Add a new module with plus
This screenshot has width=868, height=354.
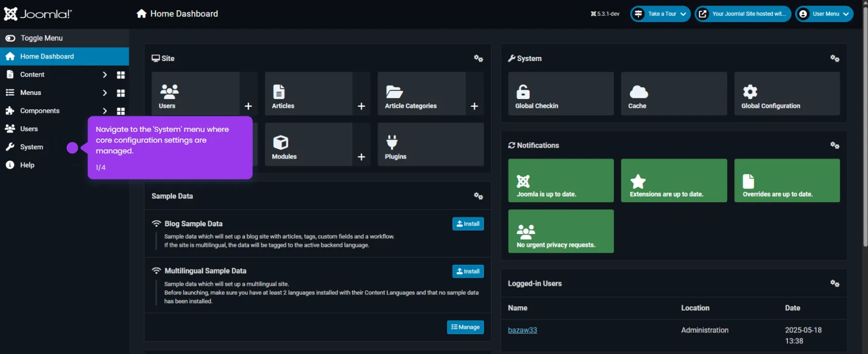click(362, 157)
